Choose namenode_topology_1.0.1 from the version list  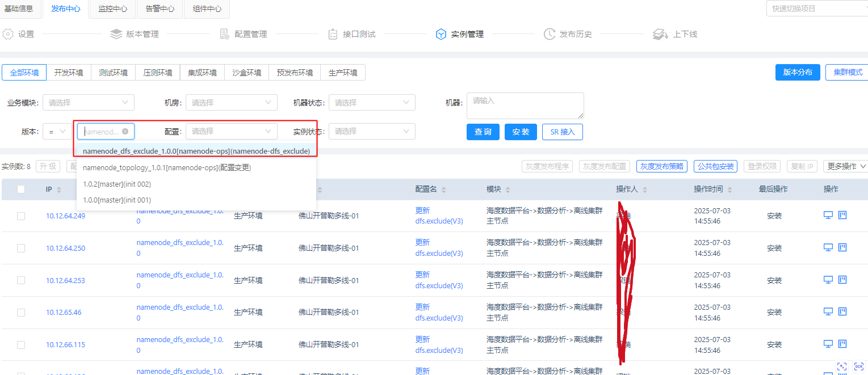pyautogui.click(x=167, y=168)
